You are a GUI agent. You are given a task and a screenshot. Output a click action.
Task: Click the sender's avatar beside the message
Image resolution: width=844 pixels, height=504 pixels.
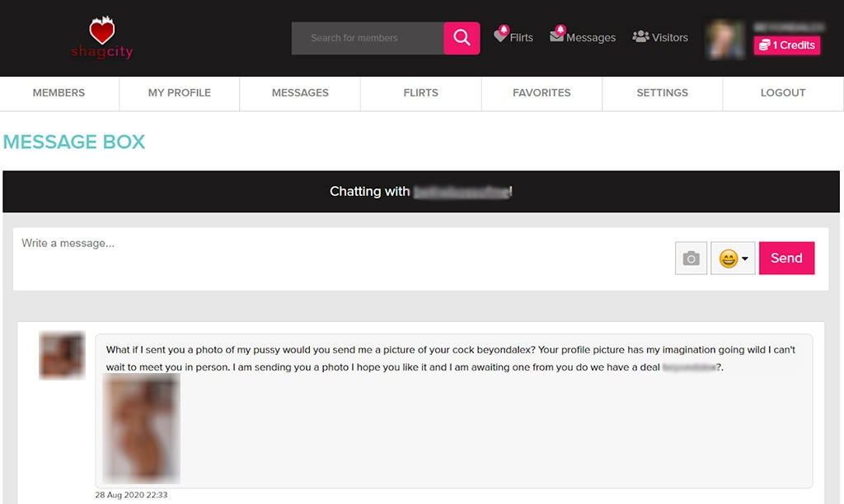coord(62,356)
